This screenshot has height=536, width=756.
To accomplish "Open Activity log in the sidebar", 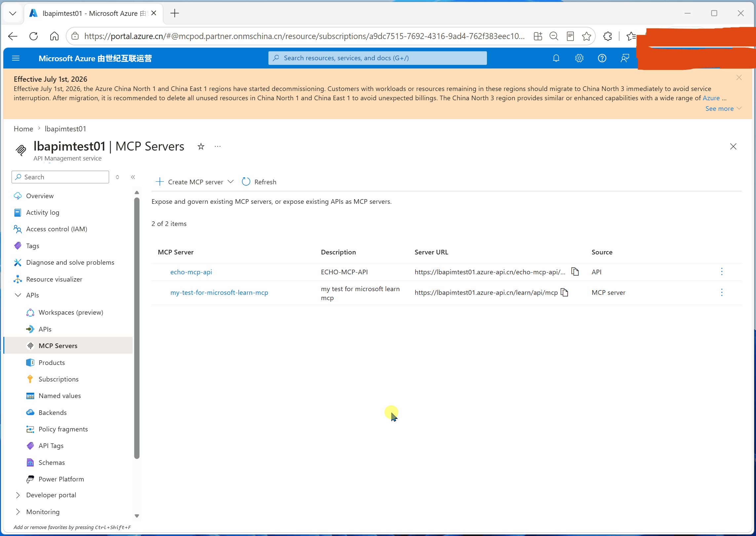I will pos(43,212).
